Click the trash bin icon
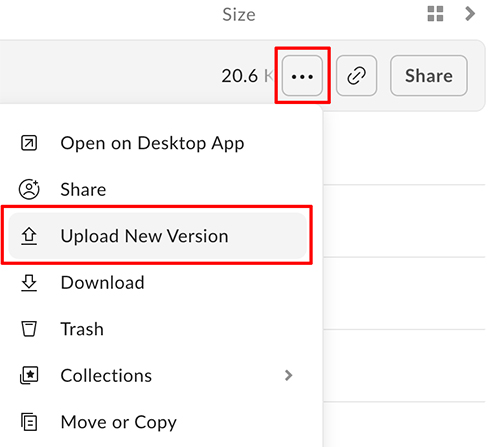Image resolution: width=500 pixels, height=447 pixels. tap(29, 329)
